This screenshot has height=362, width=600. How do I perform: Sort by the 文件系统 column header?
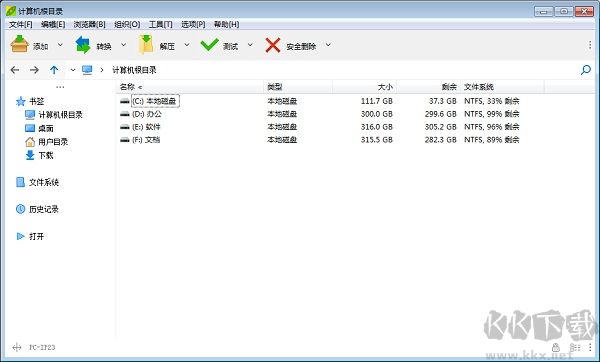(x=502, y=87)
